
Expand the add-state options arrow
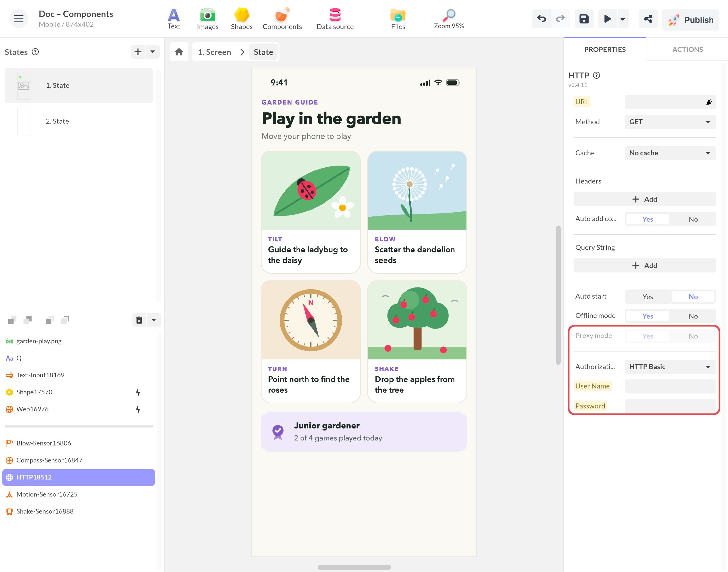(x=153, y=52)
